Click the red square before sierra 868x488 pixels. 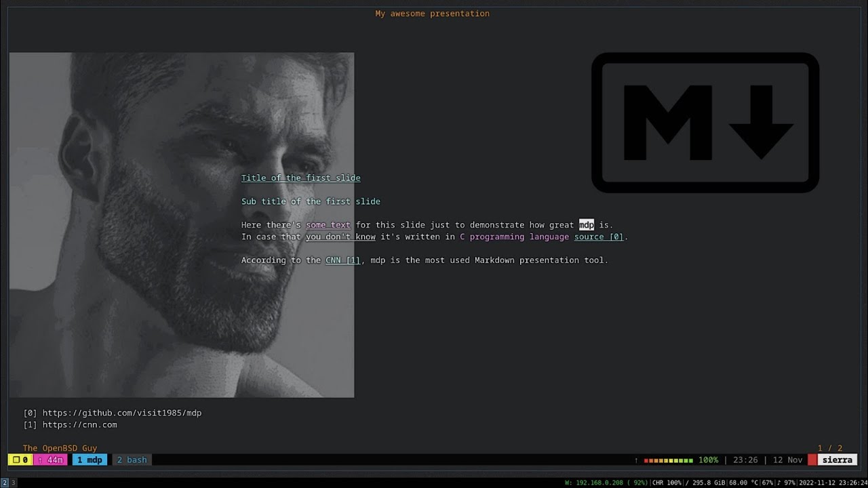click(x=812, y=460)
